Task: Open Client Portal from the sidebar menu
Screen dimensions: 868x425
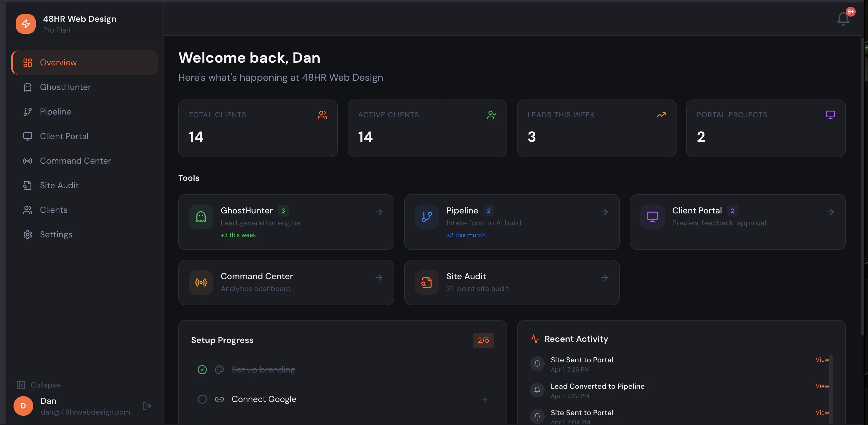Action: coord(63,136)
